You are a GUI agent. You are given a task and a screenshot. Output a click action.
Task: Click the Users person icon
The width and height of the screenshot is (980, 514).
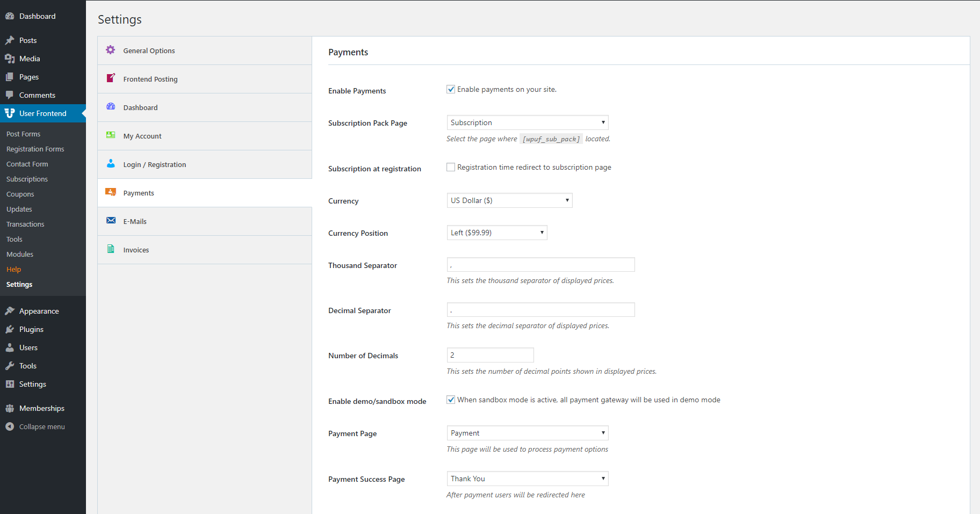point(10,348)
